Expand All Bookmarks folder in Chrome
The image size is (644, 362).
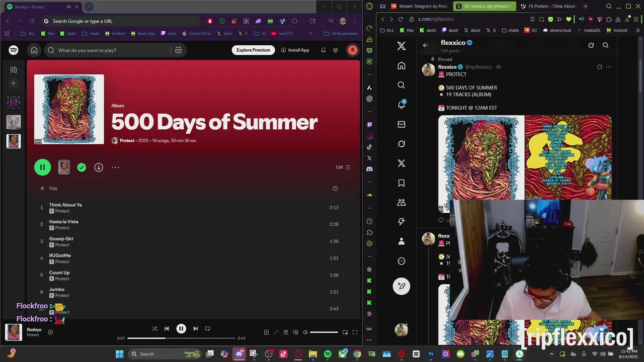click(341, 33)
